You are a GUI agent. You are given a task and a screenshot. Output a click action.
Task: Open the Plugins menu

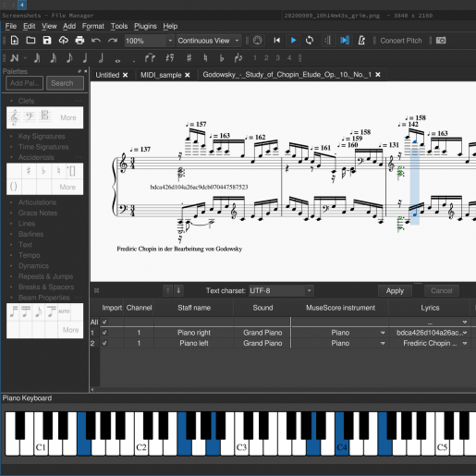pyautogui.click(x=145, y=26)
